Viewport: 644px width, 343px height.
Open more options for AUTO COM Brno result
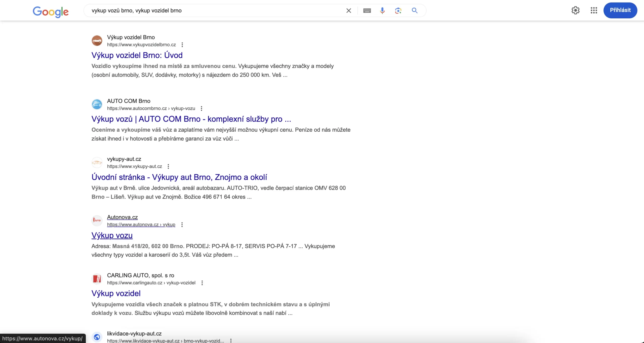tap(201, 108)
